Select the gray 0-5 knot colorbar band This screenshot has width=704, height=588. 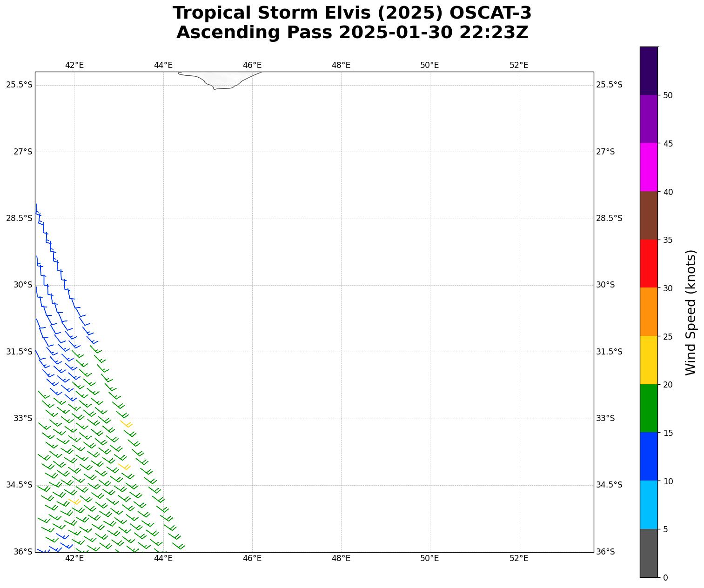point(649,553)
